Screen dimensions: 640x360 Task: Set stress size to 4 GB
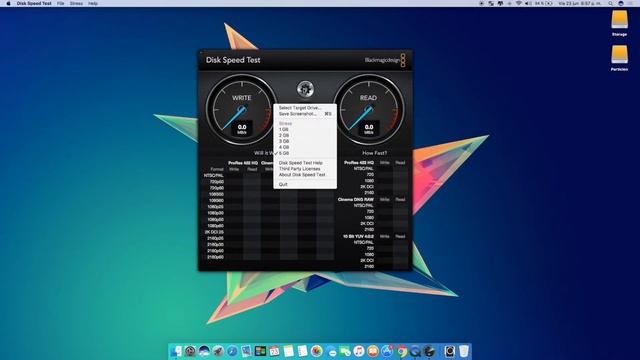point(305,147)
